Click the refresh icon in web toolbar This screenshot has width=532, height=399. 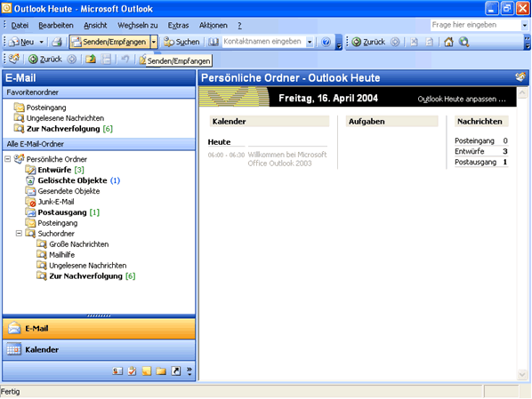429,42
